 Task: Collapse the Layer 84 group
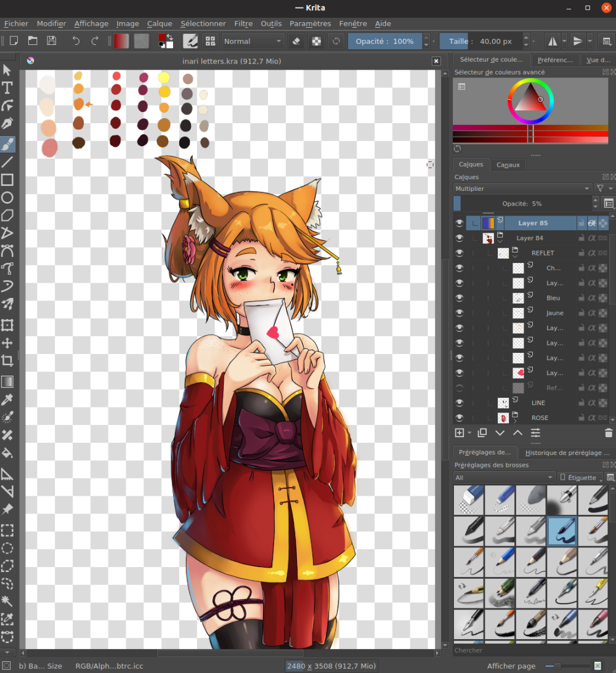500,241
